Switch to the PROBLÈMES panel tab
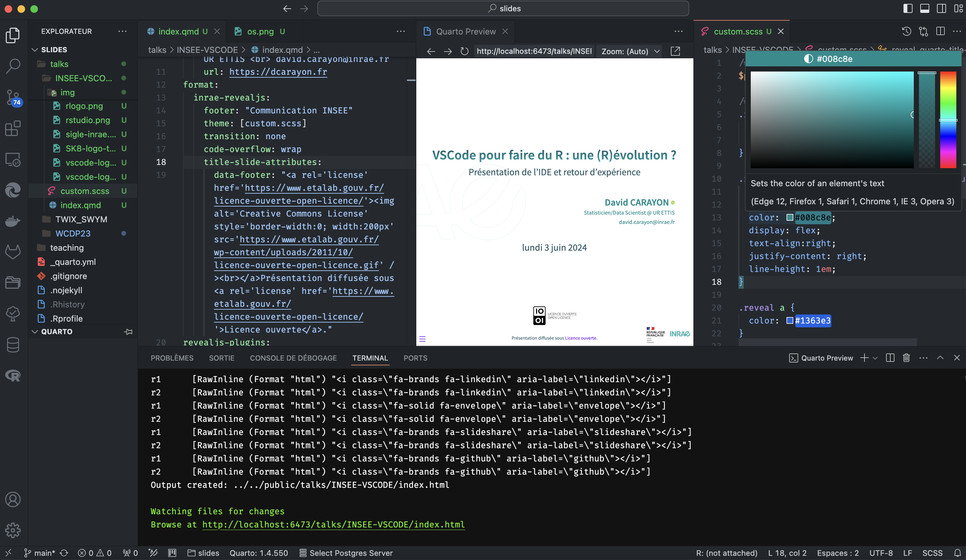This screenshot has width=966, height=560. coord(172,358)
